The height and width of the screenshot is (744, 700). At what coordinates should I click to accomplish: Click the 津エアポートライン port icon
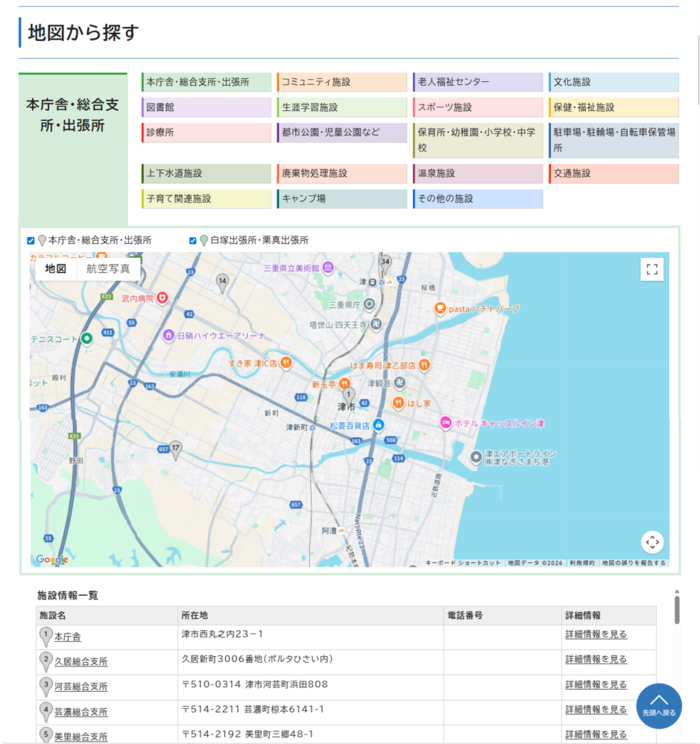[476, 457]
